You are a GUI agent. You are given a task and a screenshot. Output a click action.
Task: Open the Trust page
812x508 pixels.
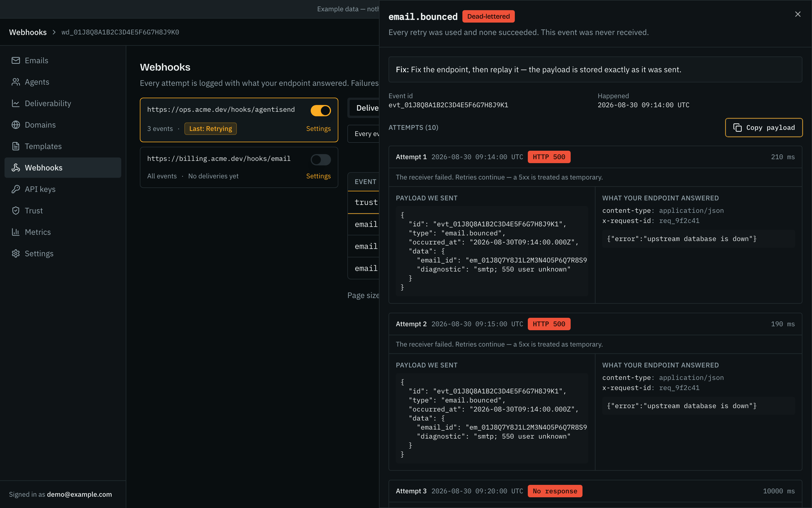pos(63,211)
